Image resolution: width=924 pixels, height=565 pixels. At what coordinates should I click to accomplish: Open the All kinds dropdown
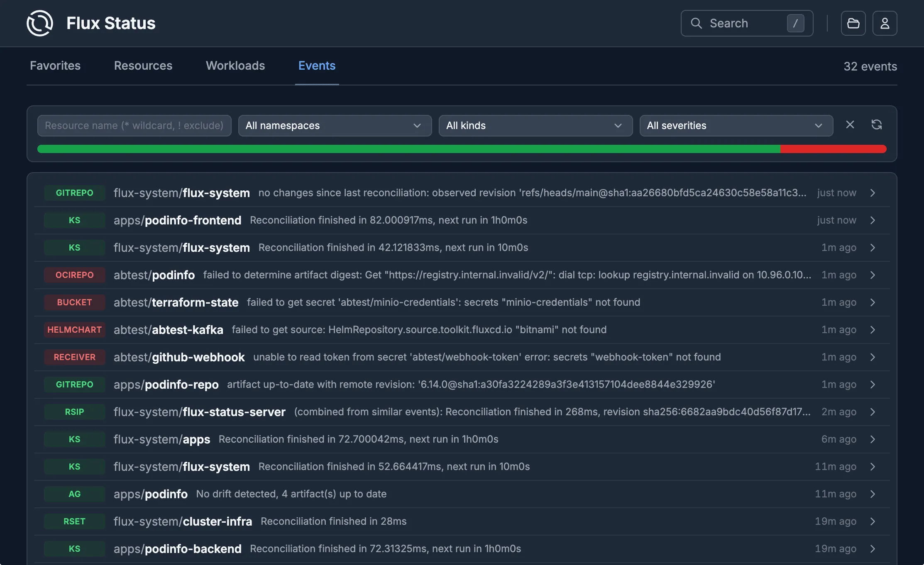tap(535, 126)
